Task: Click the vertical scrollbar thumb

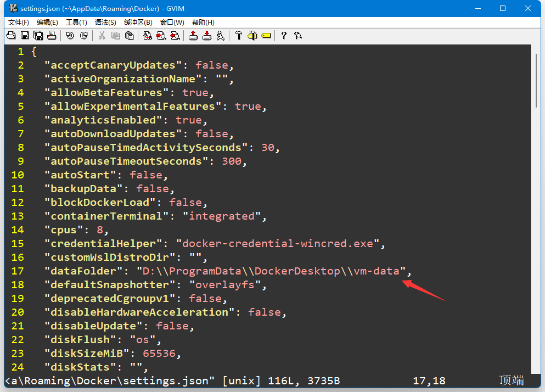Action: [536, 81]
